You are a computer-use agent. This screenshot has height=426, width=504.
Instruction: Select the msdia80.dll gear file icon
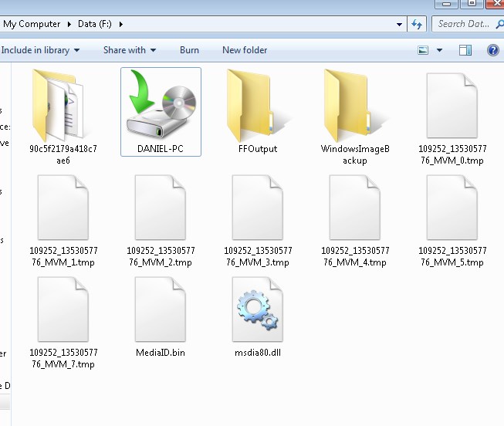click(x=258, y=309)
